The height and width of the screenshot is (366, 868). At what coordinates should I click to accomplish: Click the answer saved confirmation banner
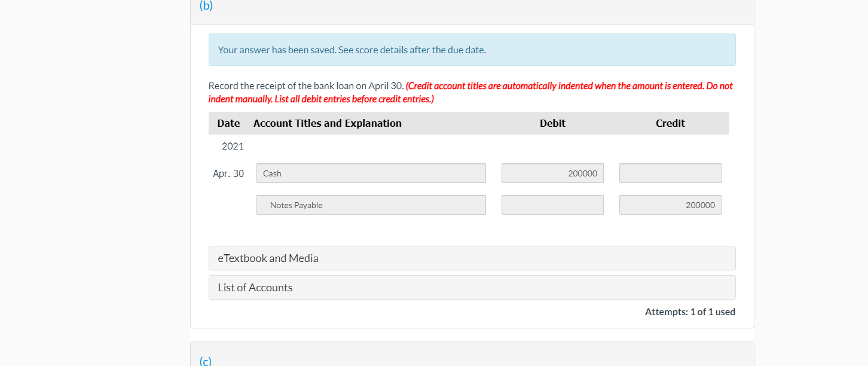point(472,50)
